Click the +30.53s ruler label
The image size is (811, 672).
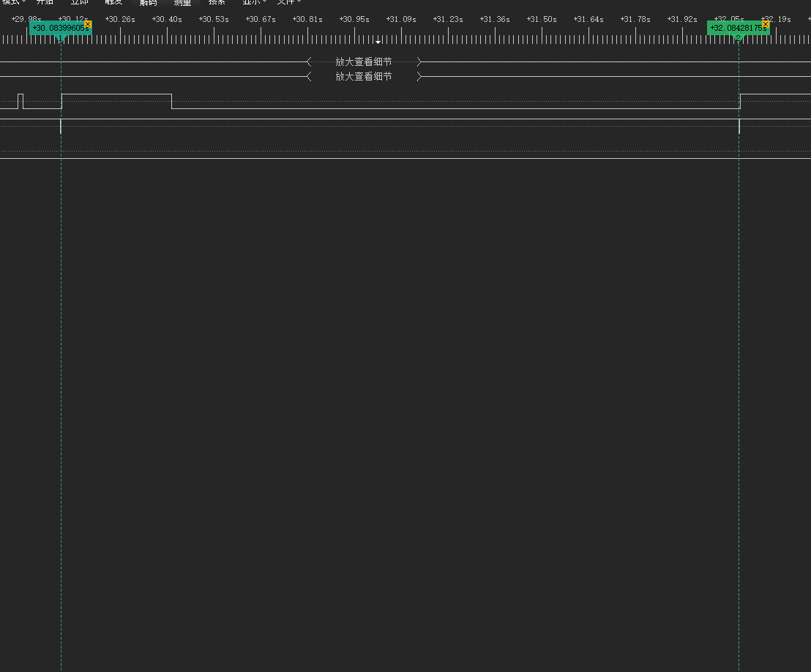pos(214,19)
